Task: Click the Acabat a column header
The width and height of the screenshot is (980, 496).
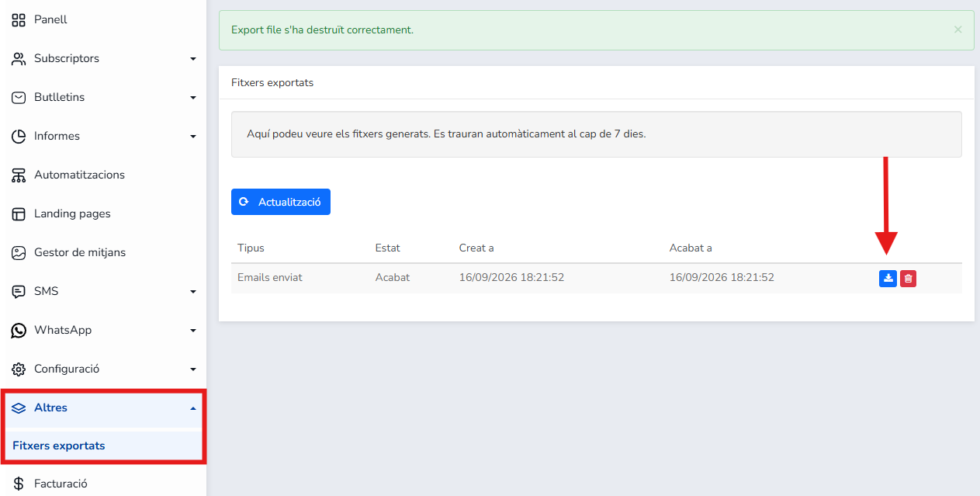Action: click(691, 248)
